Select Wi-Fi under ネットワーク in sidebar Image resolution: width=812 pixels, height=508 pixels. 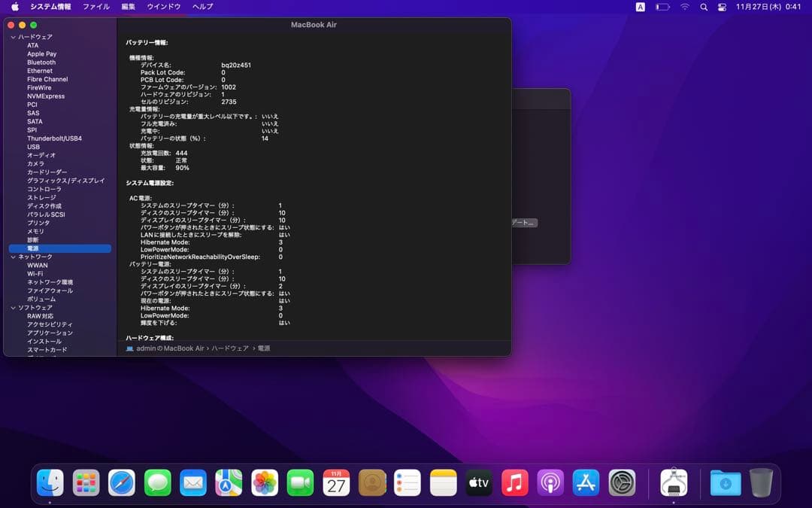(35, 274)
